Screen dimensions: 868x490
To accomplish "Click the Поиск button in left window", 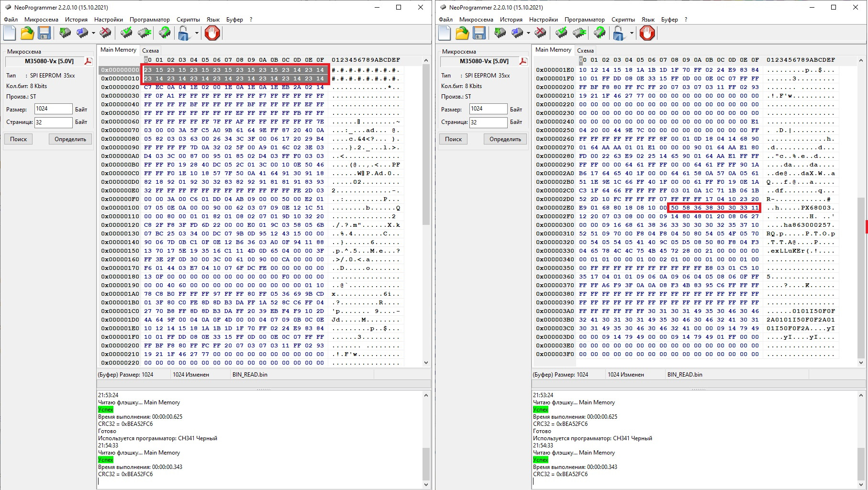I will pos(19,139).
